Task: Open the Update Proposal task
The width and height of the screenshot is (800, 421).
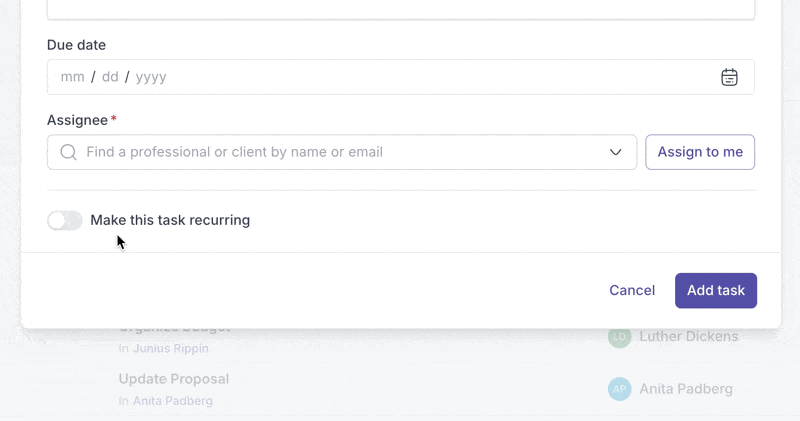Action: click(173, 379)
